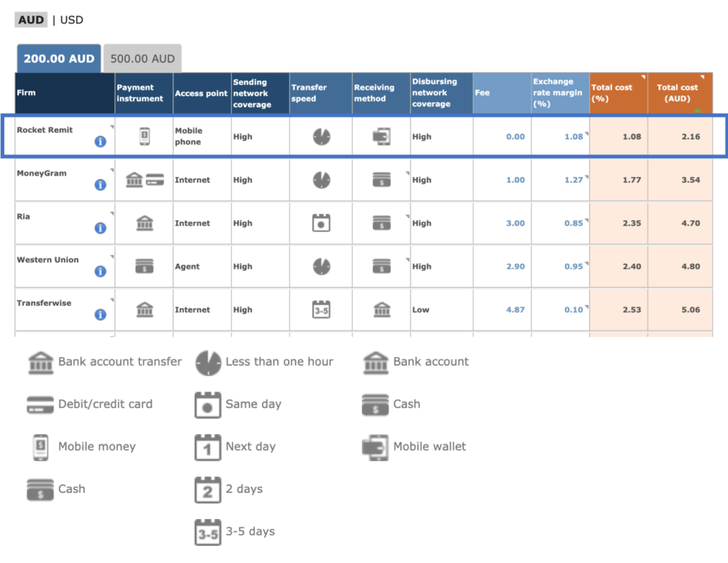Image resolution: width=728 pixels, height=563 pixels.
Task: Switch currency to USD
Action: click(72, 20)
